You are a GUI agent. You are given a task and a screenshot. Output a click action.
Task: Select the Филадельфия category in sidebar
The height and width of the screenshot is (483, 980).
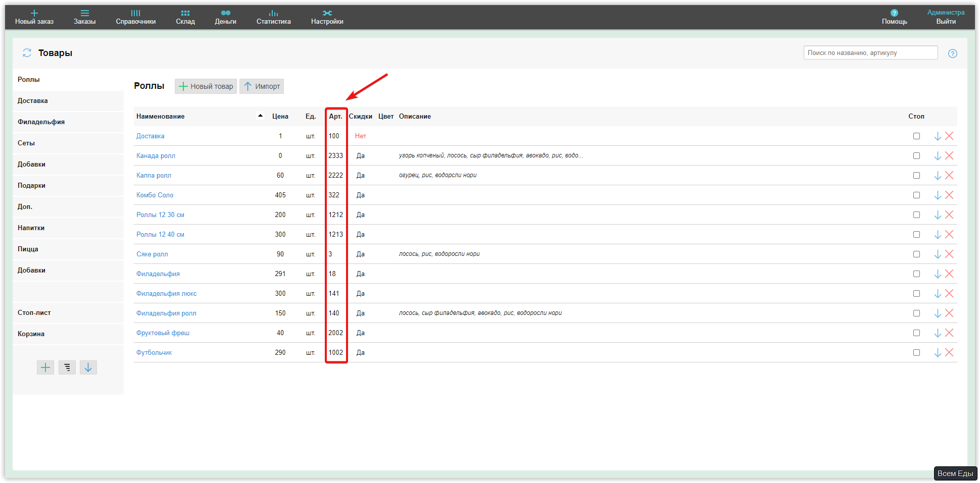68,122
